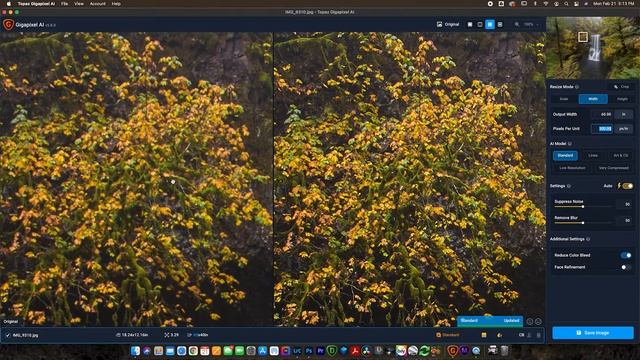Screen dimensions: 640x360
Task: Choose the Standard AI model
Action: [x=565, y=156]
